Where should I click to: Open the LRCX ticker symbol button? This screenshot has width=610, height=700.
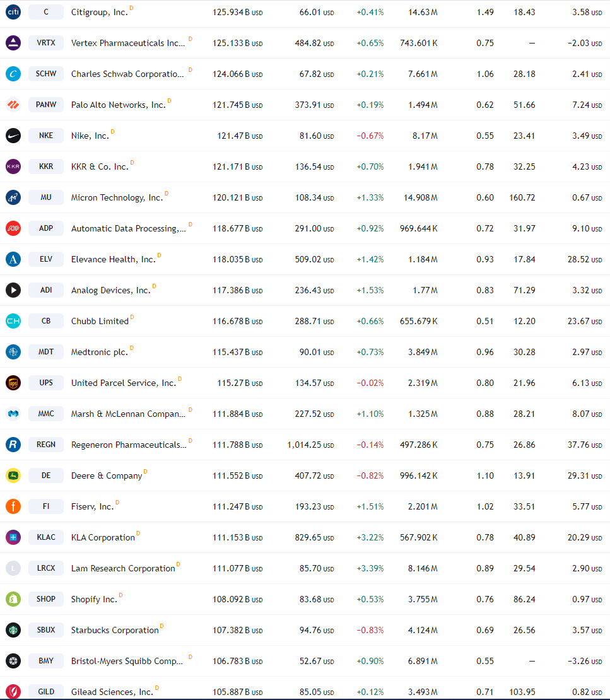[46, 568]
